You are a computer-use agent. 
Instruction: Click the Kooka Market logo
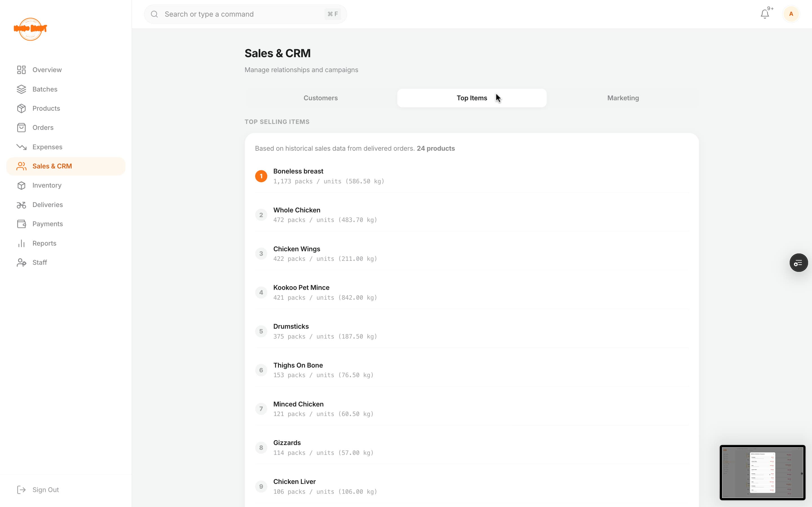click(x=30, y=29)
